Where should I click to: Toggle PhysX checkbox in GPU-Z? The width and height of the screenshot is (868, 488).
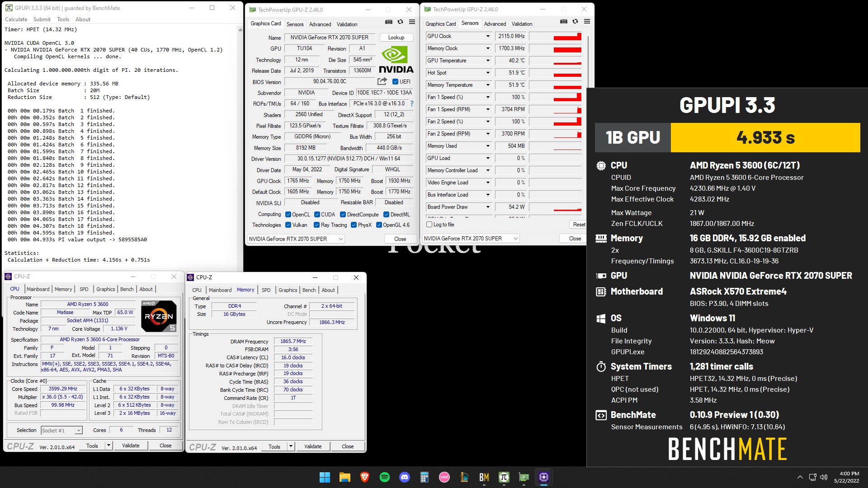(354, 225)
